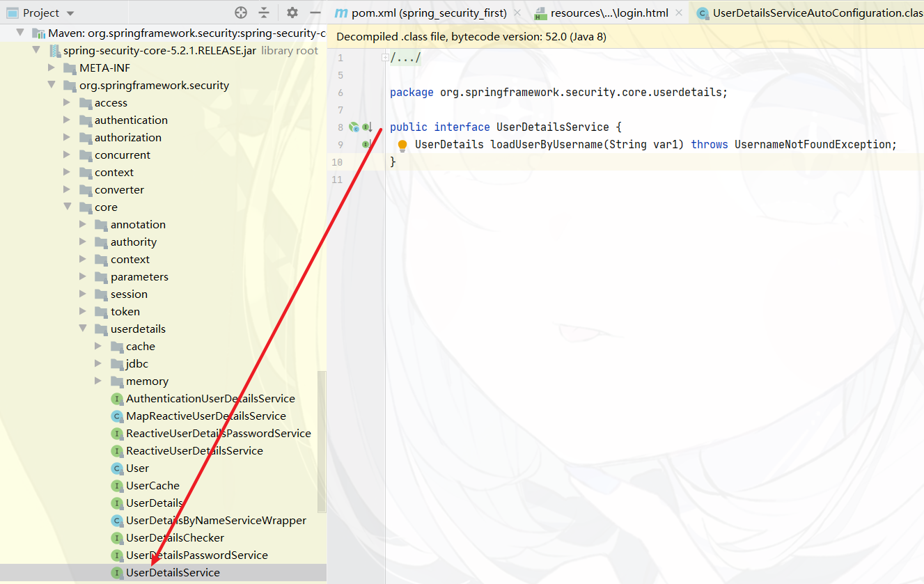Close the login.html editor tab
Viewport: 924px width, 584px height.
679,13
